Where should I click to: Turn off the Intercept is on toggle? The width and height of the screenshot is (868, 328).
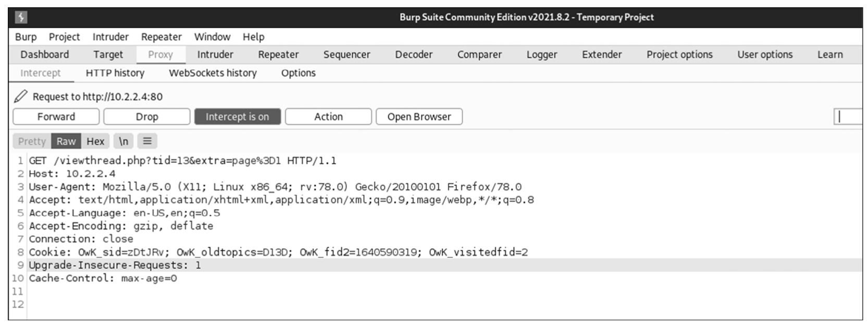coord(237,117)
